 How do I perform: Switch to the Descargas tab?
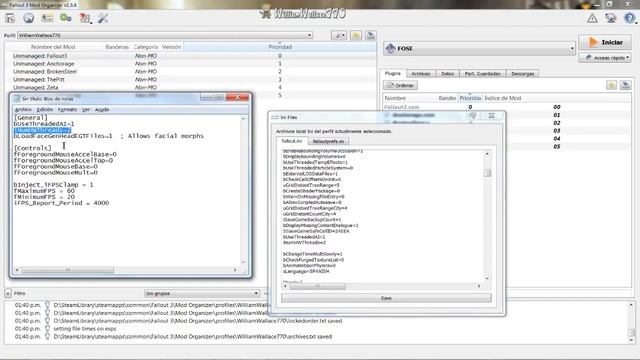(522, 74)
